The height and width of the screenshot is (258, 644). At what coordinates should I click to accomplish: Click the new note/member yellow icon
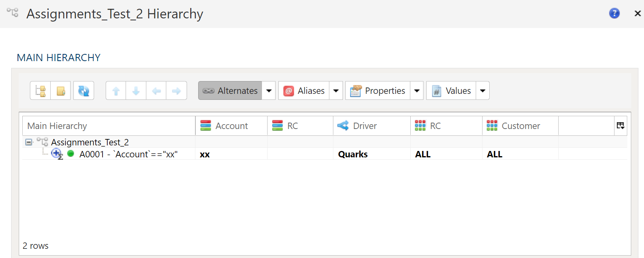(61, 91)
